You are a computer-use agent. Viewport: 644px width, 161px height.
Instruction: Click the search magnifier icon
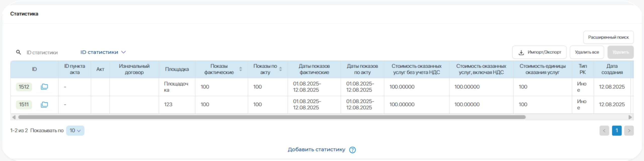[x=18, y=52]
